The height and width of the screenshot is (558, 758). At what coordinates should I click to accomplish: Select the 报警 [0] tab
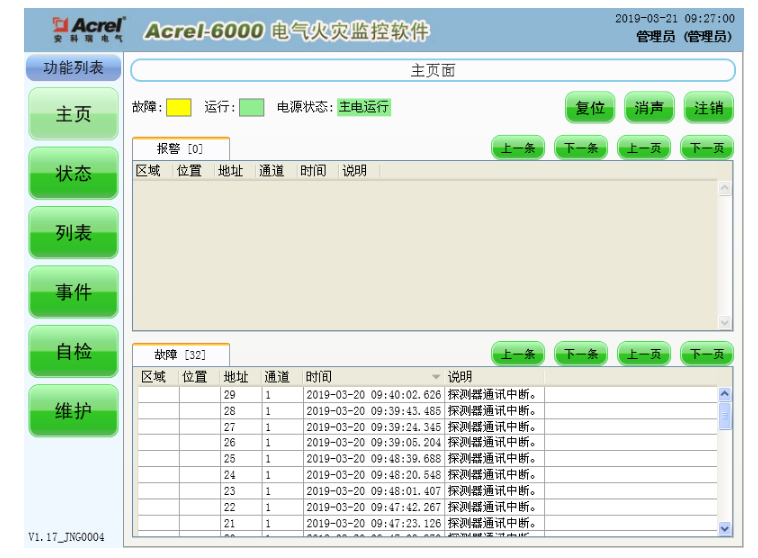pos(181,149)
